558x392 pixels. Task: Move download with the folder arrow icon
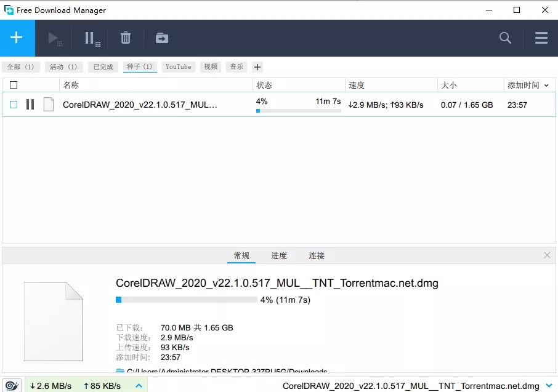coord(162,38)
